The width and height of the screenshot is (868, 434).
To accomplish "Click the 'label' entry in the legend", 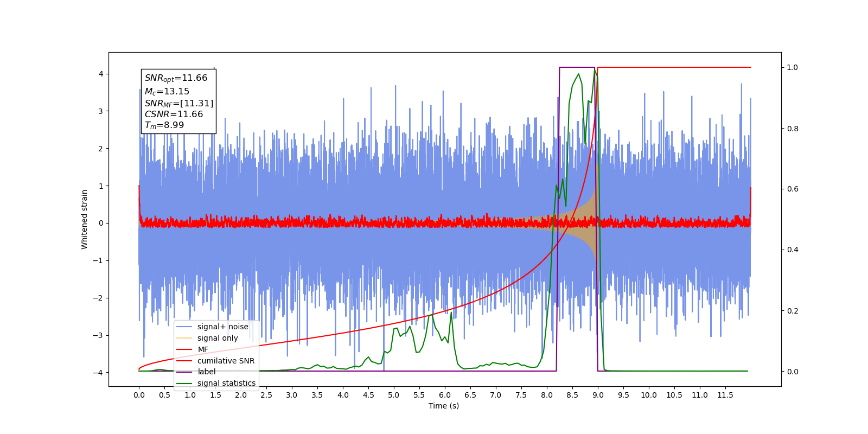I will 206,372.
